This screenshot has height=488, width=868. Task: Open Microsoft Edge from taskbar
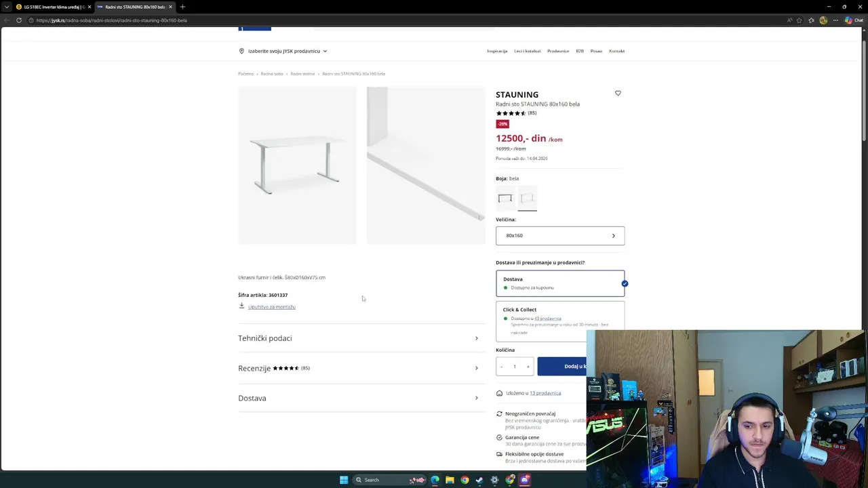point(435,480)
